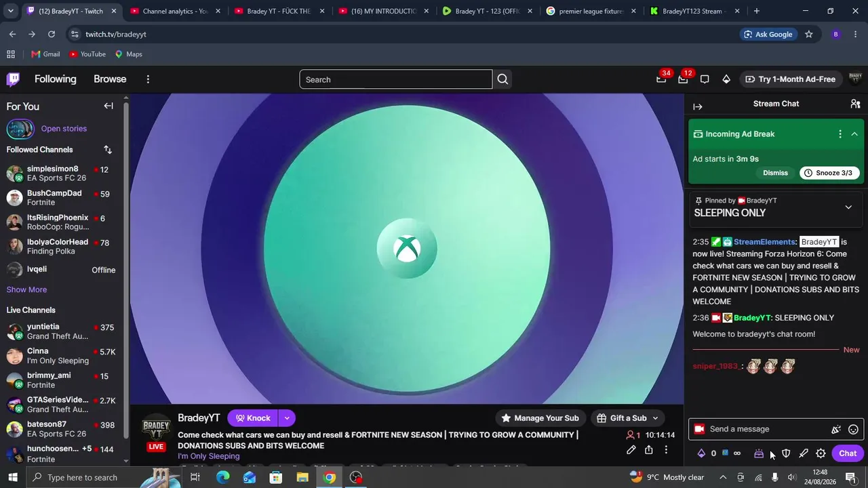Open chat settings gear
The image size is (868, 488).
[x=821, y=453]
